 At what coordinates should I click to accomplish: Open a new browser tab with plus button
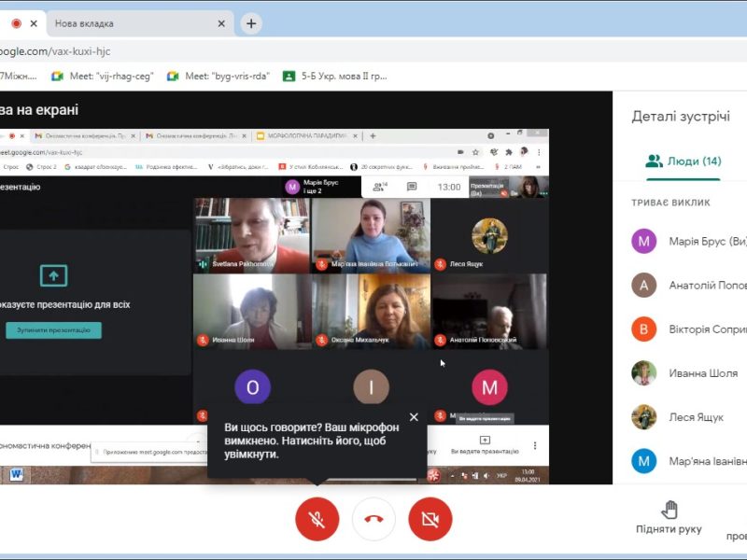coord(251,23)
